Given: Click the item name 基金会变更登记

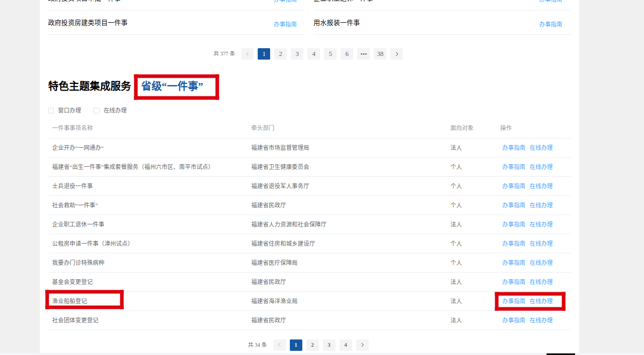Looking at the screenshot, I should click(73, 282).
